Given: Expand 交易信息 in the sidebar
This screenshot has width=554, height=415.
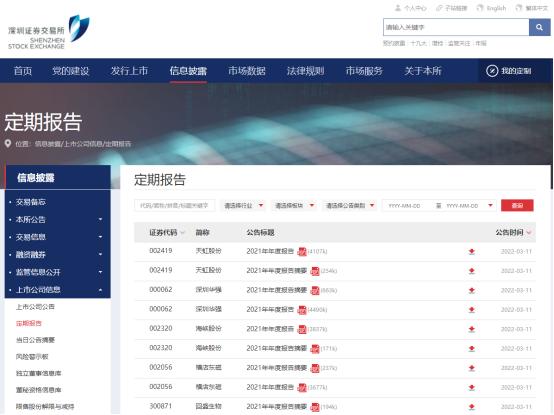Looking at the screenshot, I should 100,237.
